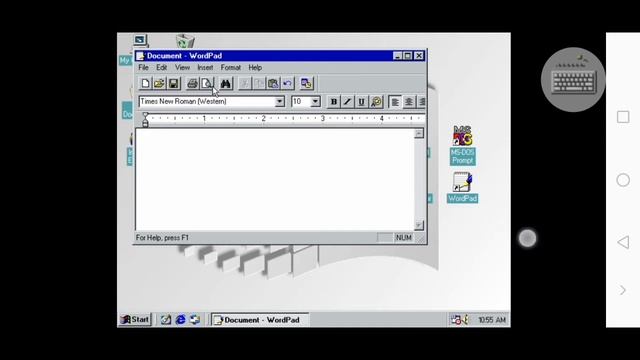Image resolution: width=640 pixels, height=360 pixels.
Task: Toggle Bold formatting
Action: coord(333,102)
